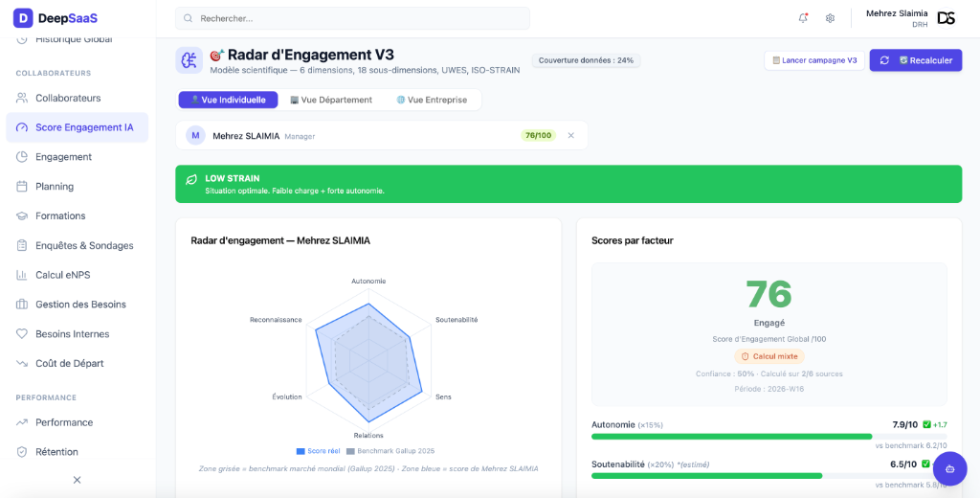Click the 76/100 score badge
The image size is (980, 498).
tap(538, 135)
